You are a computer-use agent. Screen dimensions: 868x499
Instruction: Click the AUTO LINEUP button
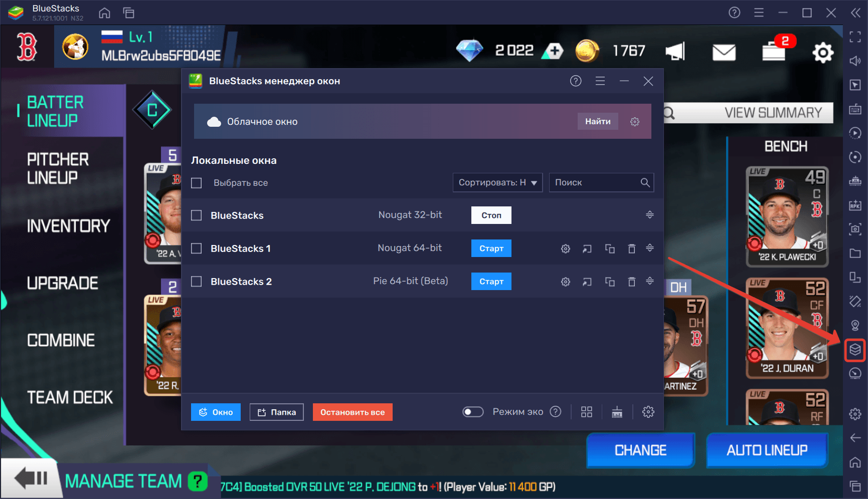(x=767, y=450)
